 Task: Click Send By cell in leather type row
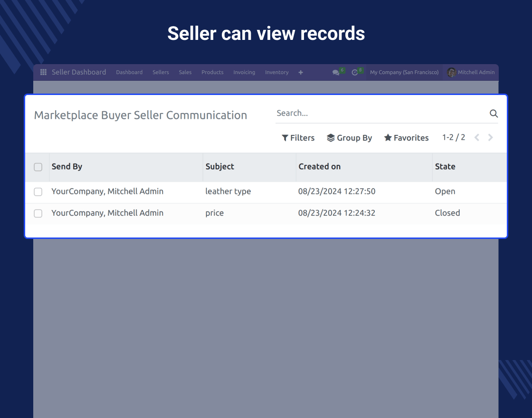pyautogui.click(x=107, y=191)
